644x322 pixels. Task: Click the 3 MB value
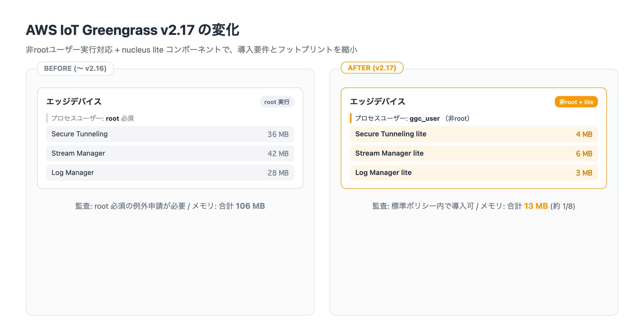[x=584, y=173]
